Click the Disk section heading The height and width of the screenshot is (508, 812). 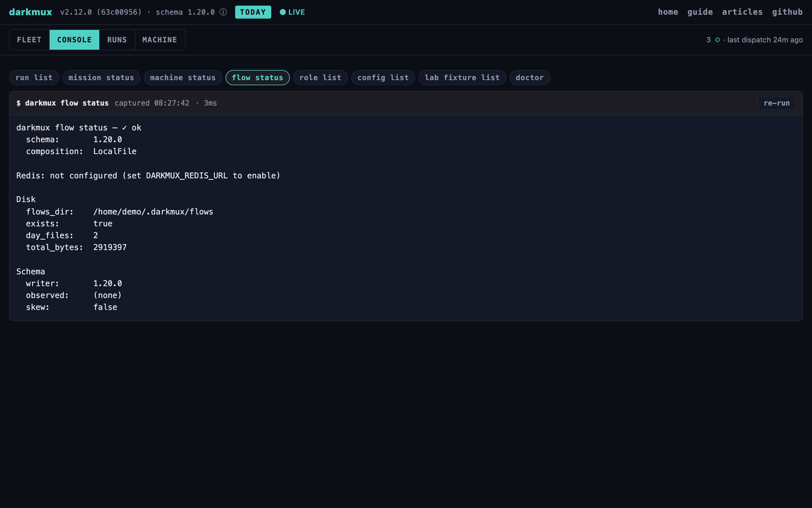click(26, 200)
